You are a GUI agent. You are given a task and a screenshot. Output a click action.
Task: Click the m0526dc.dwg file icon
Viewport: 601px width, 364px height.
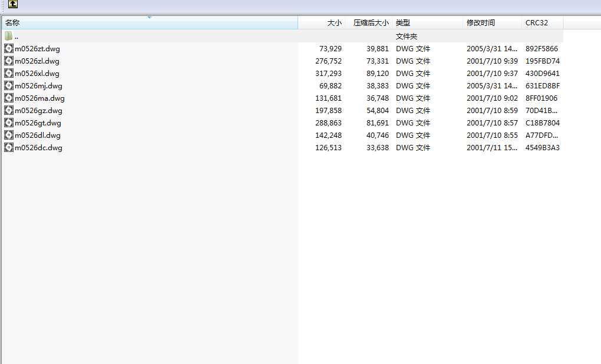tap(8, 147)
